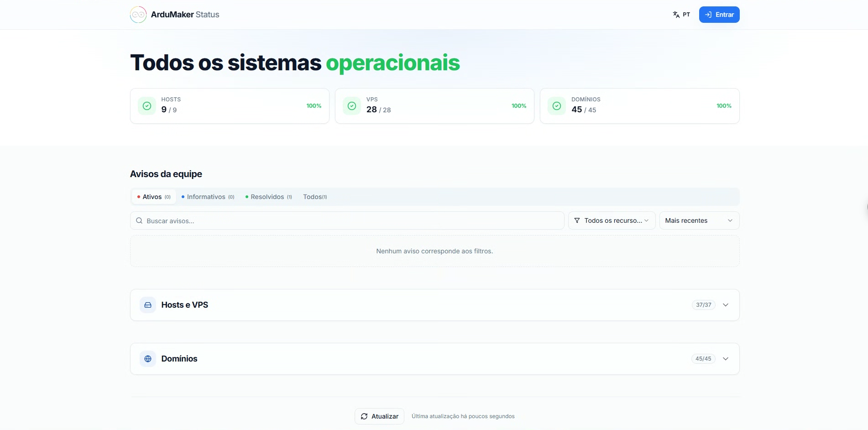Click the VPS card green check icon

pos(352,106)
